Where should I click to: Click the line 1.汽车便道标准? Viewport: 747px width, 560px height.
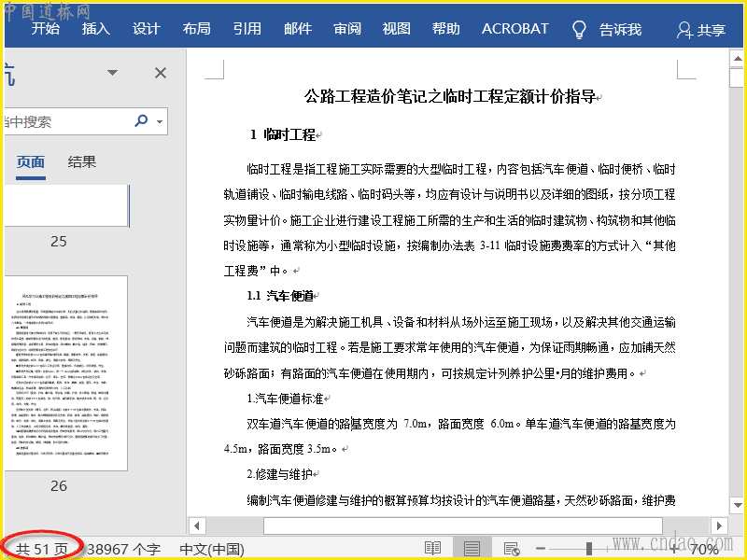point(285,399)
